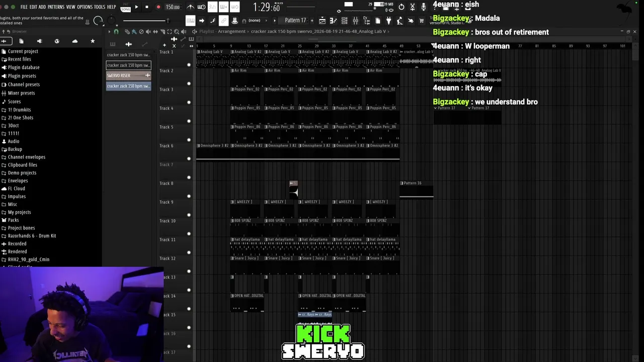Add a playlist track with plus icon

pos(164,45)
